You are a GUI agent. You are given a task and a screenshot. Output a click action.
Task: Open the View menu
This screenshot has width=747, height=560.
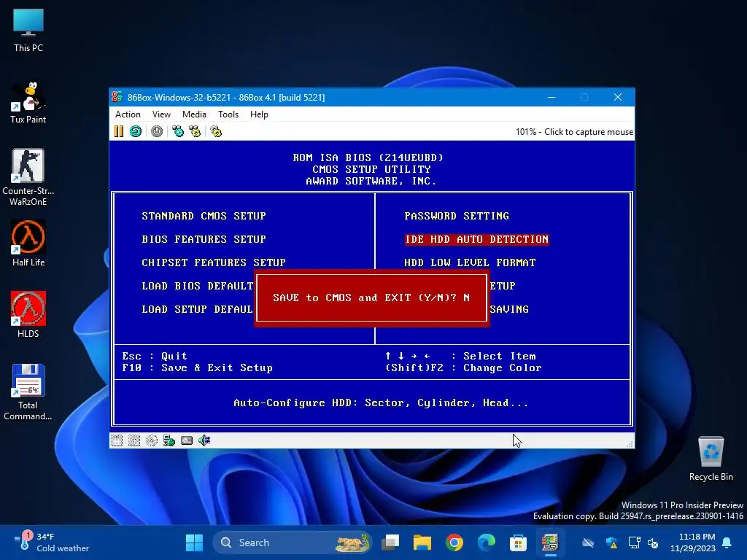(161, 114)
